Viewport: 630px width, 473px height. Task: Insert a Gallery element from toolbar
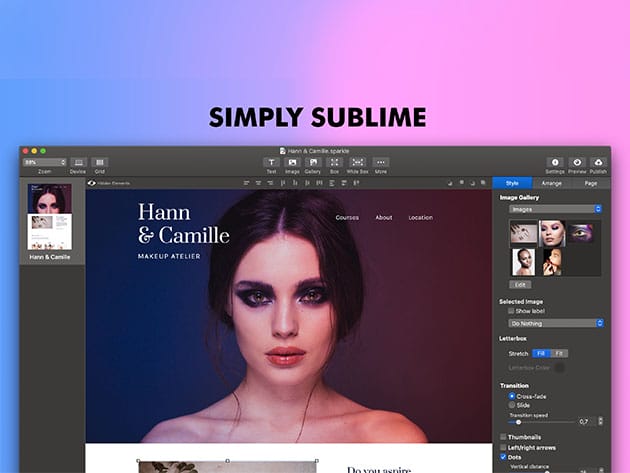pos(313,162)
